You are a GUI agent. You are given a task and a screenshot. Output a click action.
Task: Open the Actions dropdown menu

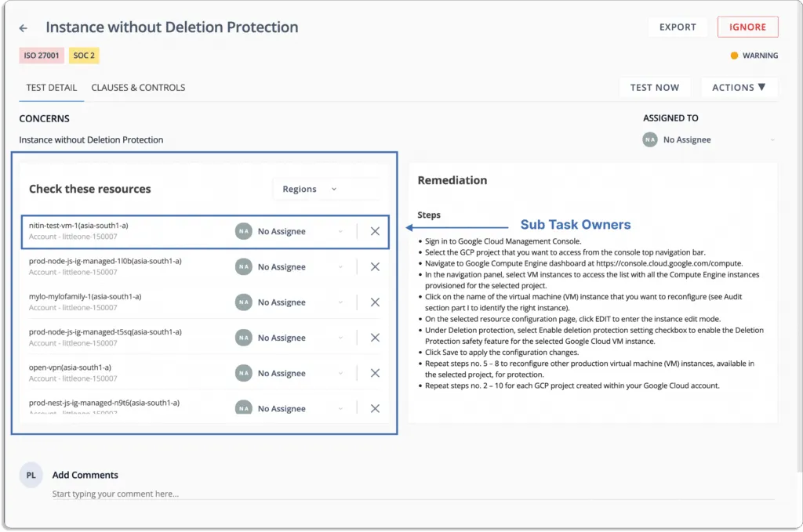click(x=739, y=88)
